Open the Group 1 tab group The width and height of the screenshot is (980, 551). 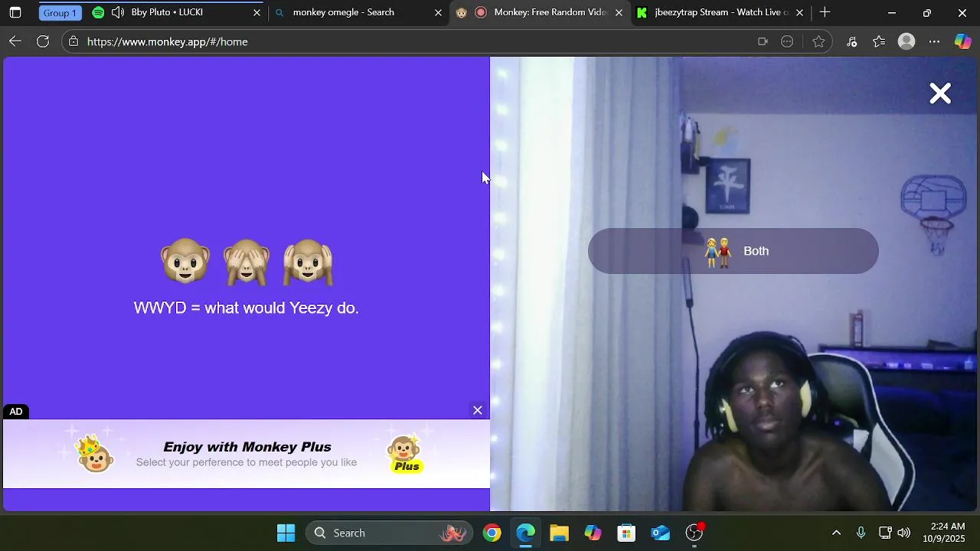point(60,13)
